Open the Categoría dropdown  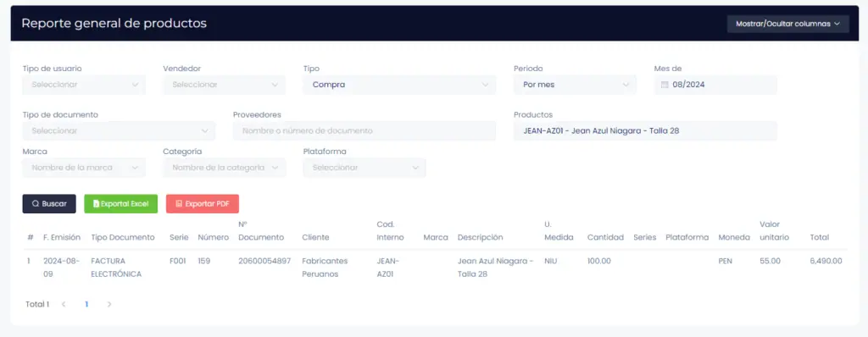(x=224, y=168)
